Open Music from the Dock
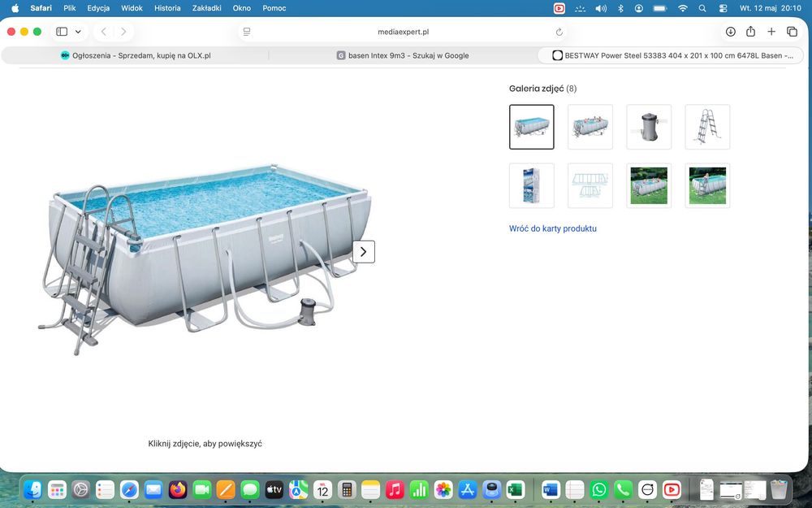Viewport: 812px width, 508px height. 395,489
